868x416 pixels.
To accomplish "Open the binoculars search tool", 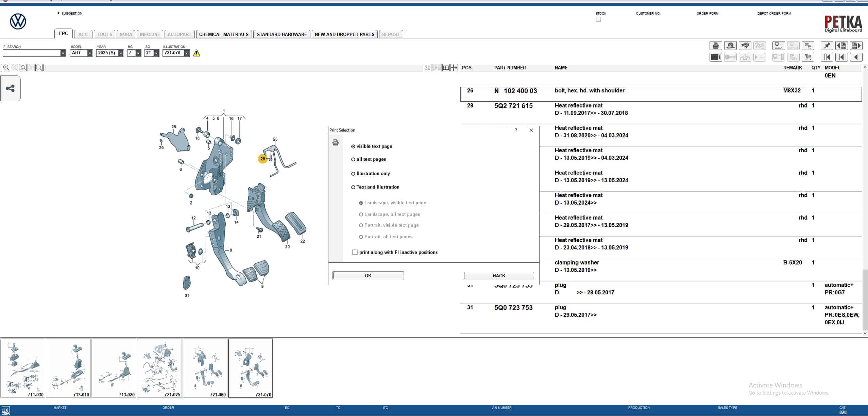I will tap(745, 46).
